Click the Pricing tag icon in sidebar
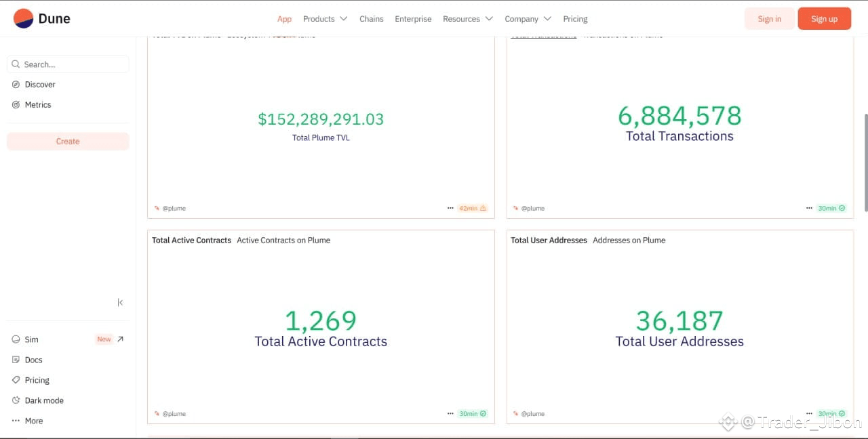 tap(16, 380)
